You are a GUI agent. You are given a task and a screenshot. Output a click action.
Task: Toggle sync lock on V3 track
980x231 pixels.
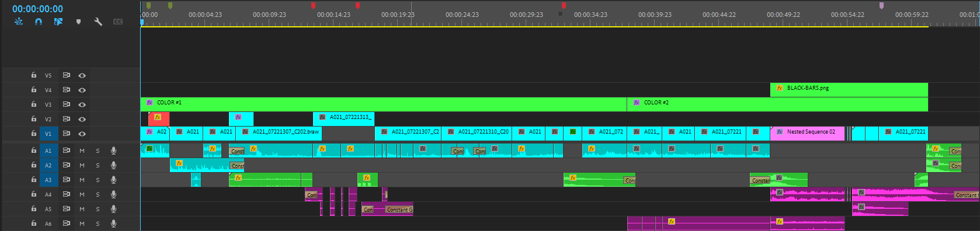coord(66,104)
